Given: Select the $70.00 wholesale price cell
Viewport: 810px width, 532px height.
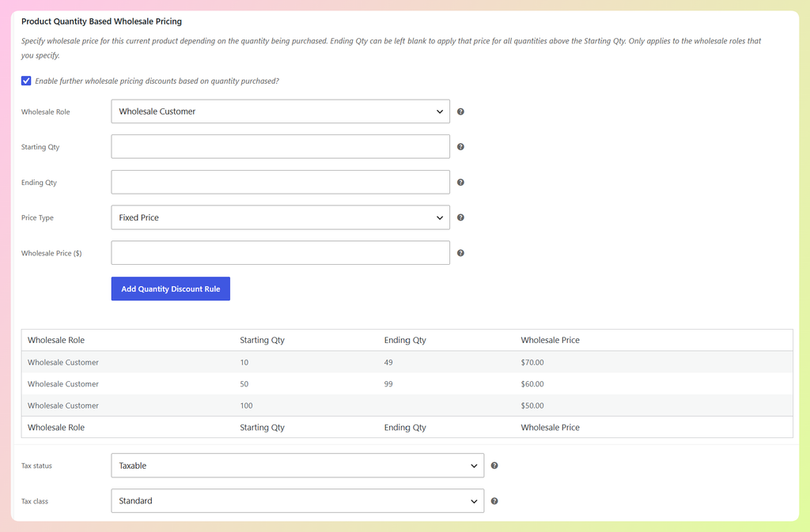Looking at the screenshot, I should click(x=532, y=363).
